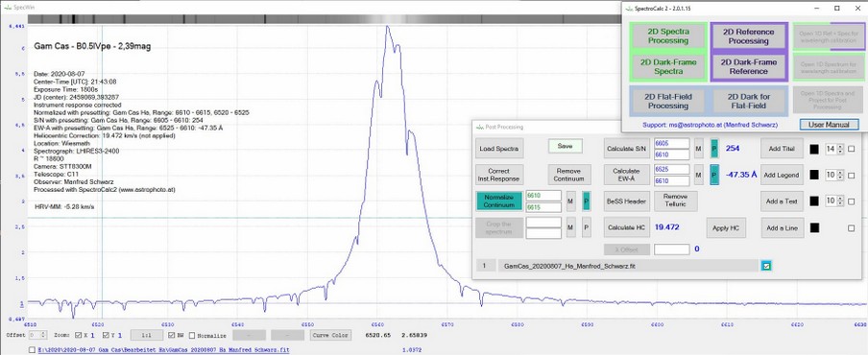Click the λ Offset input field
This screenshot has width=868, height=355.
tap(671, 249)
